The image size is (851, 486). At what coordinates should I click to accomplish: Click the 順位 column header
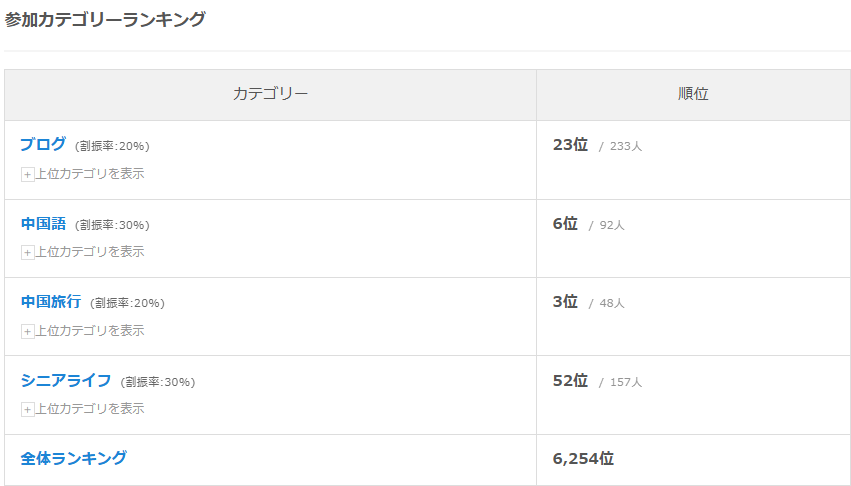pos(693,94)
